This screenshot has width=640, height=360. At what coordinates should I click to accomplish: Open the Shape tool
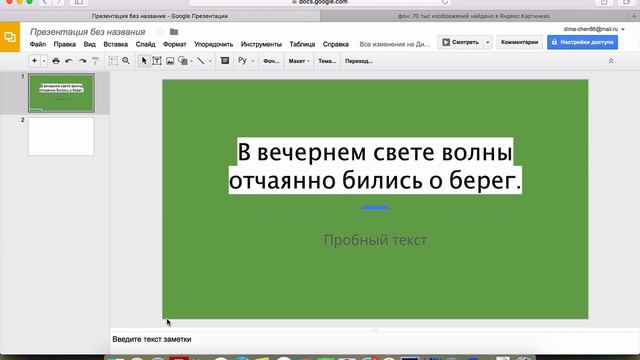[x=183, y=61]
